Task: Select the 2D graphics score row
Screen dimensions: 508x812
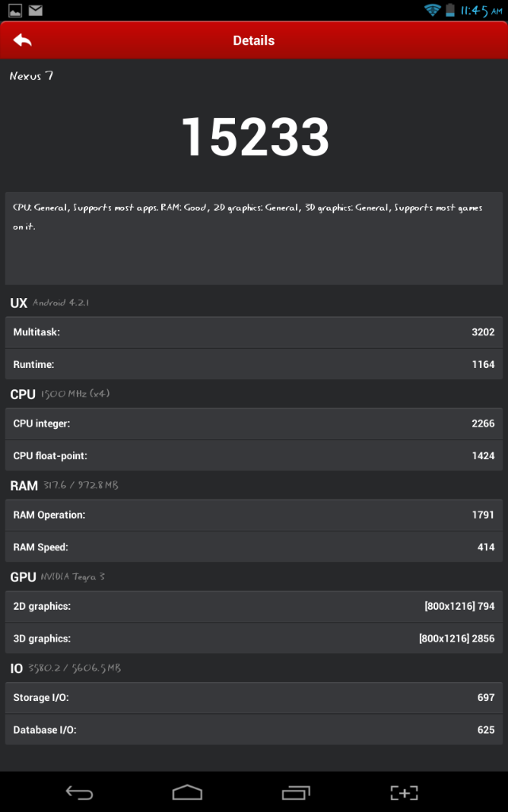Action: pos(253,606)
